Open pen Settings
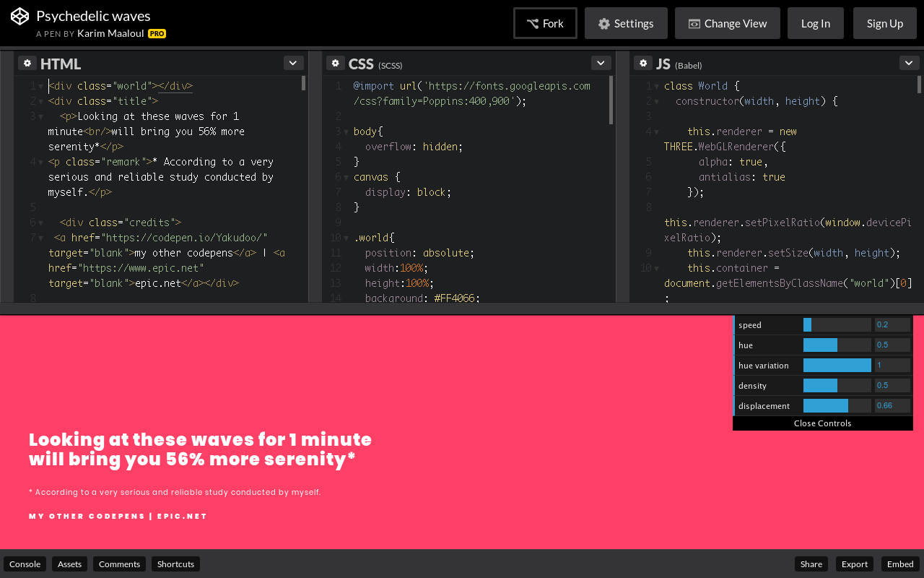The height and width of the screenshot is (578, 924). (626, 23)
